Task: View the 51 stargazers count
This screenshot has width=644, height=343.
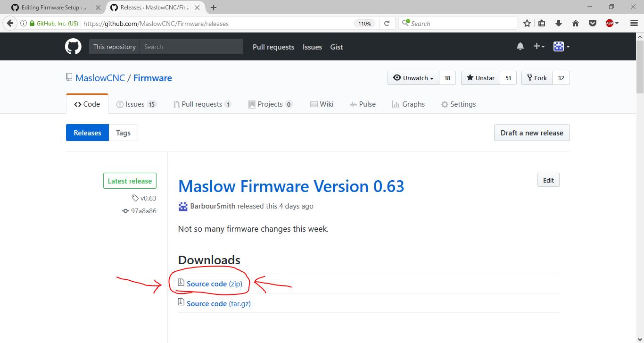Action: point(508,78)
